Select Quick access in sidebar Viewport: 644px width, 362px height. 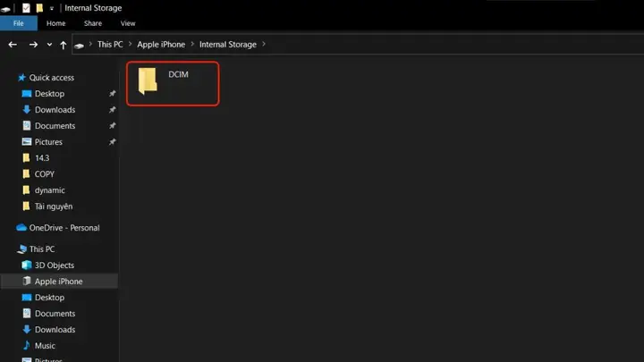click(52, 78)
